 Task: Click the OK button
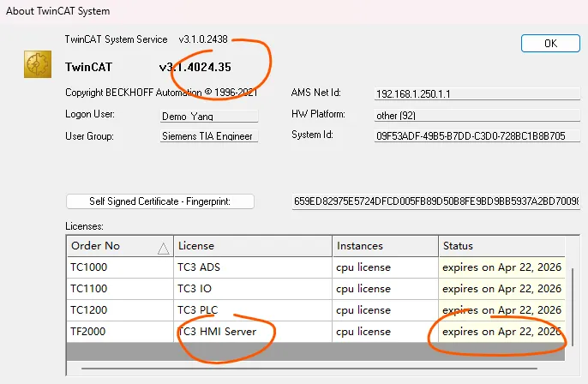550,44
